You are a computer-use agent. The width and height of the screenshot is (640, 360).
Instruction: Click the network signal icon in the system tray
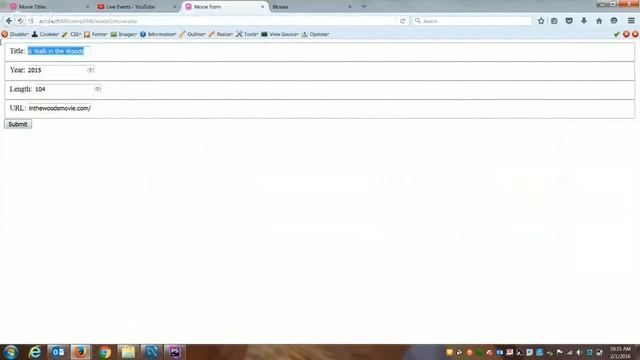tap(569, 352)
